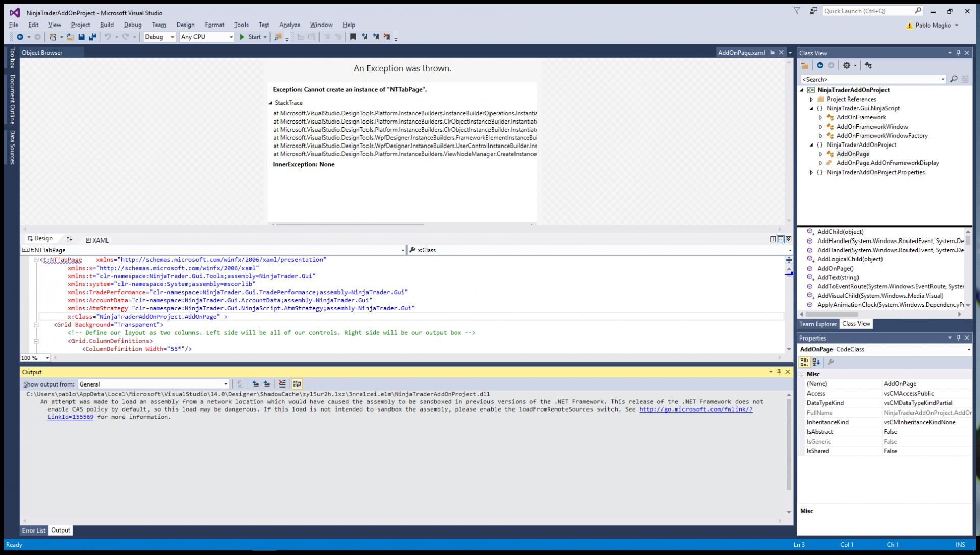Click the designer's horizontal scrollbar thumb

coord(350,224)
